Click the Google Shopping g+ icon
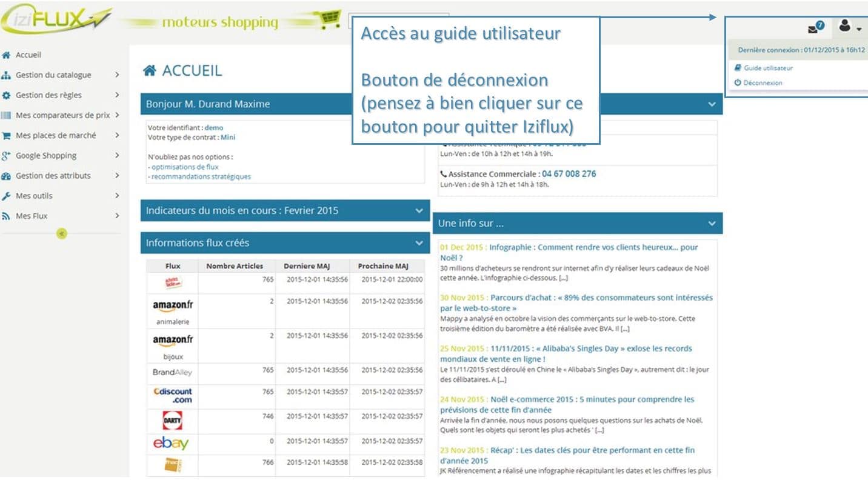 click(x=6, y=156)
